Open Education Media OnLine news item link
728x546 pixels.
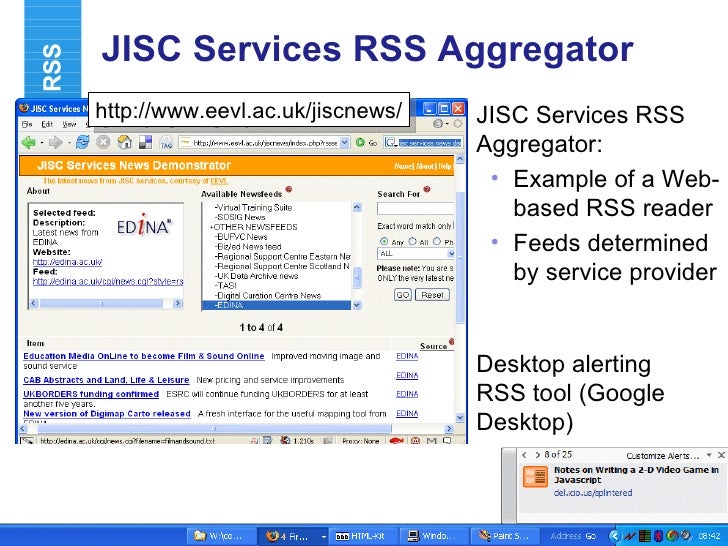144,356
